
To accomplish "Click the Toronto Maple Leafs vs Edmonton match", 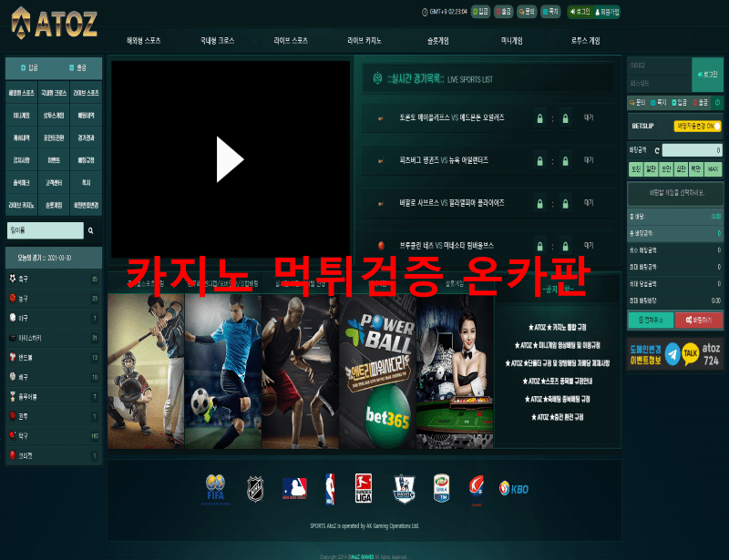I will pyautogui.click(x=488, y=117).
